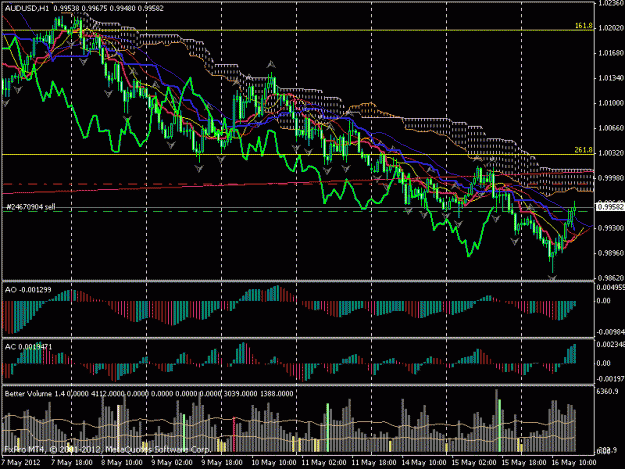Click the 0.99300 price axis value
Image resolution: width=625 pixels, height=469 pixels.
coord(611,228)
